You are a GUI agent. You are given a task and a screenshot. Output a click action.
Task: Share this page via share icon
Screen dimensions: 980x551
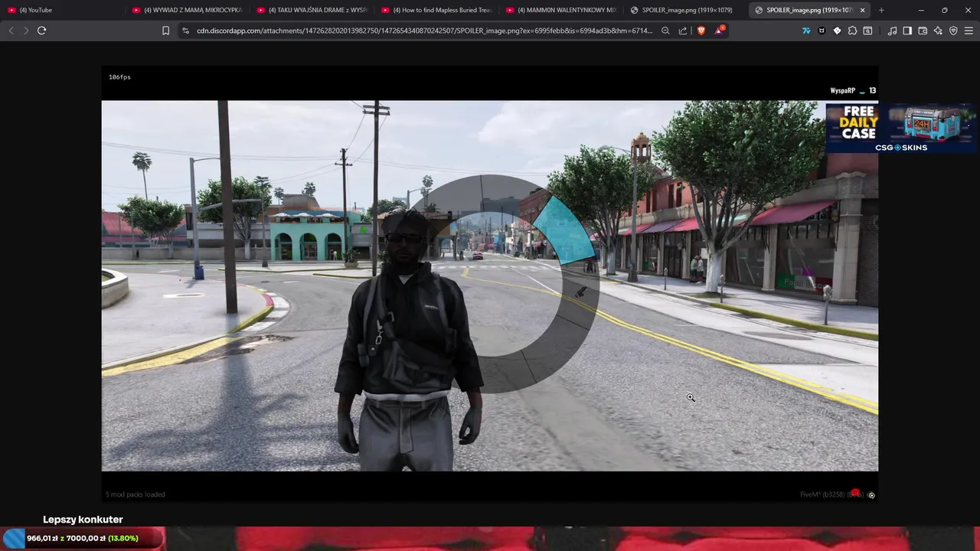pos(683,31)
